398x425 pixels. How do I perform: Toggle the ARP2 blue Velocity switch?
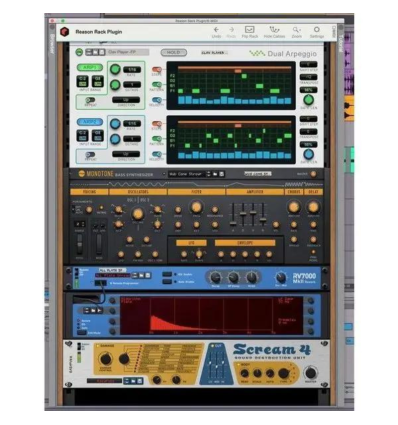[x=157, y=154]
